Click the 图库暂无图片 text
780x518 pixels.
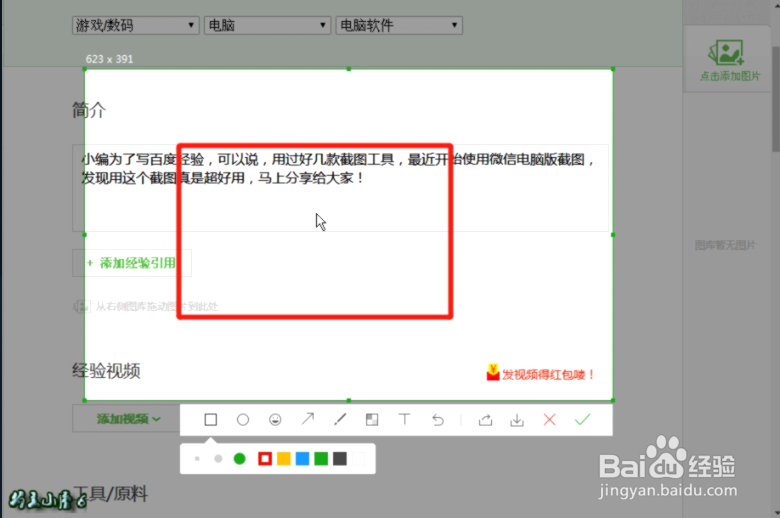coord(725,245)
